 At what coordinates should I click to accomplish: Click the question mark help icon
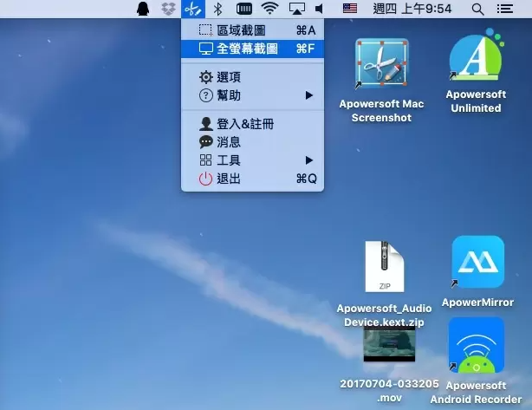(x=206, y=95)
